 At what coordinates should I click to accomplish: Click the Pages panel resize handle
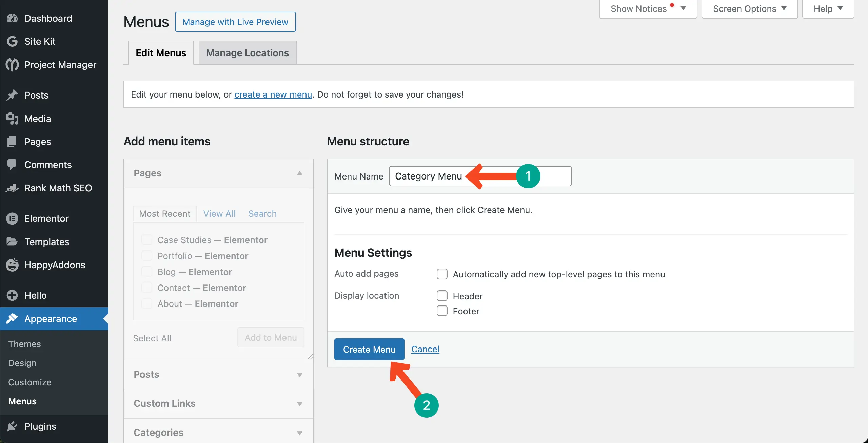310,357
